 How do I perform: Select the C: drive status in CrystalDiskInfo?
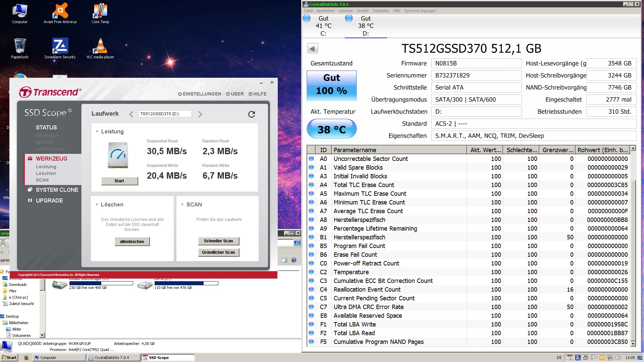323,26
